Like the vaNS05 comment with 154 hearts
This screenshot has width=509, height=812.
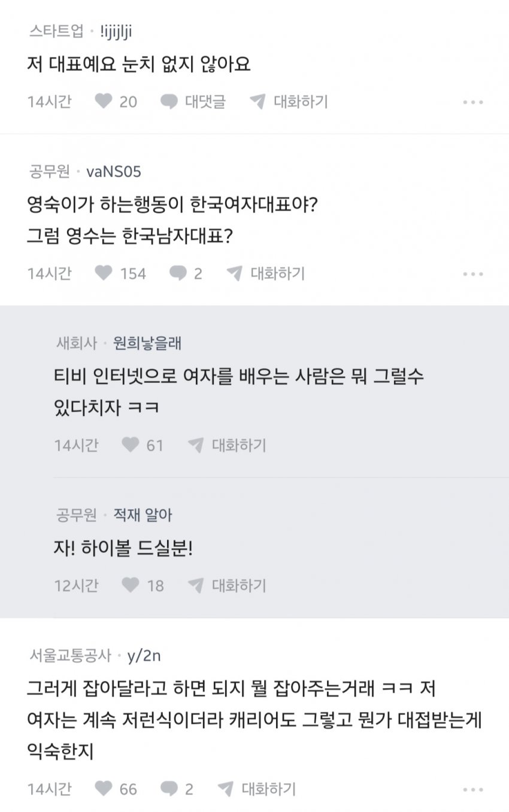[x=104, y=273]
